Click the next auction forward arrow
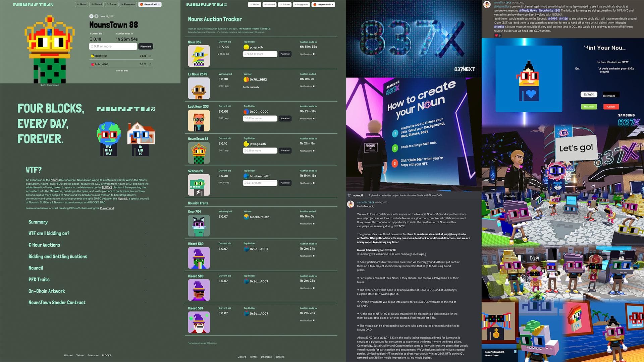644x362 pixels. [x=96, y=16]
